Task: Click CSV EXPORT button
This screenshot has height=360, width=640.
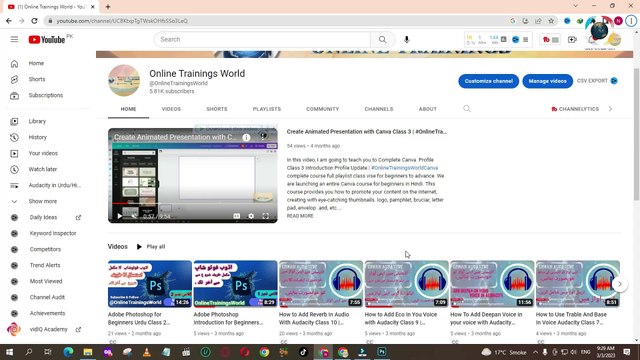Action: [597, 81]
